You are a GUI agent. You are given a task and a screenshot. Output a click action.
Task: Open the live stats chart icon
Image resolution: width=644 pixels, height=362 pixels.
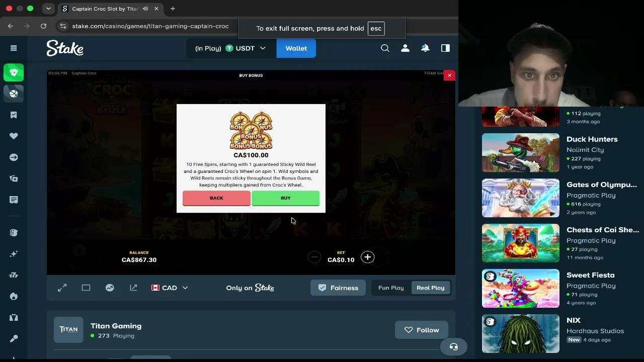(110, 288)
